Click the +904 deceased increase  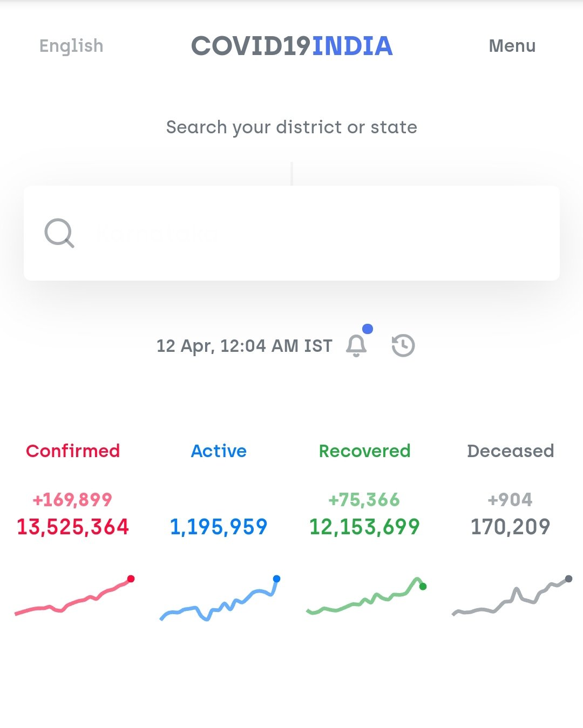510,500
